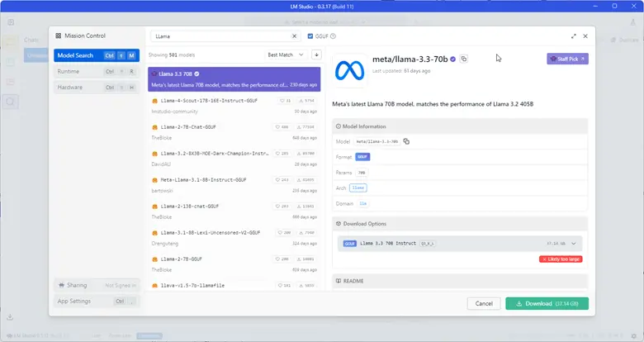Toggle sort direction arrow button

(x=316, y=55)
